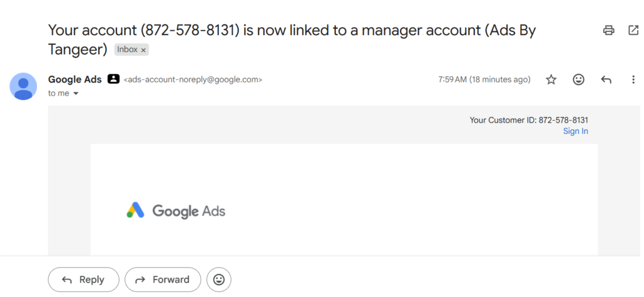The image size is (644, 297).
Task: Print this email using the printer icon
Action: tap(609, 30)
